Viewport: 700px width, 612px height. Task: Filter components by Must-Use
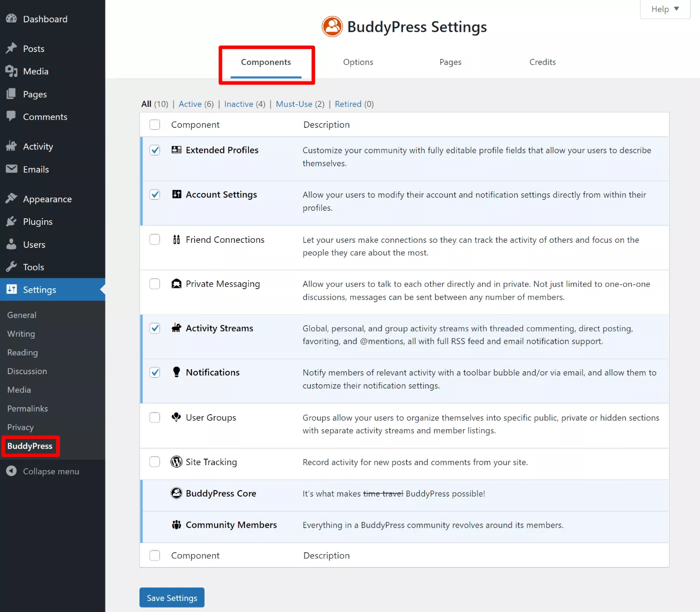[294, 104]
